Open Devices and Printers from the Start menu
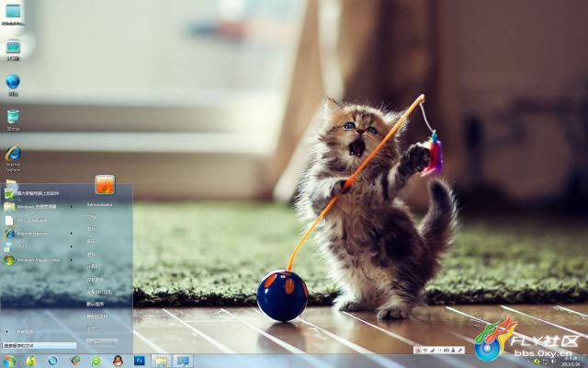The height and width of the screenshot is (368, 588). click(x=99, y=292)
